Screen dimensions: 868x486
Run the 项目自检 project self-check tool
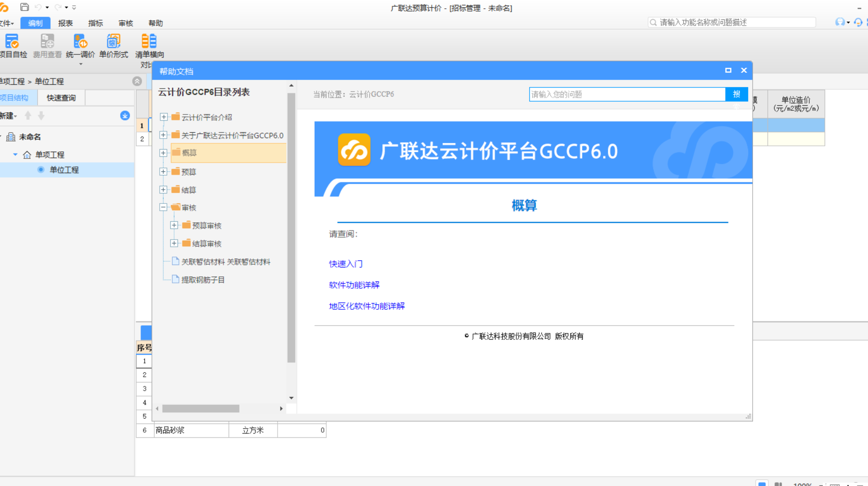13,46
